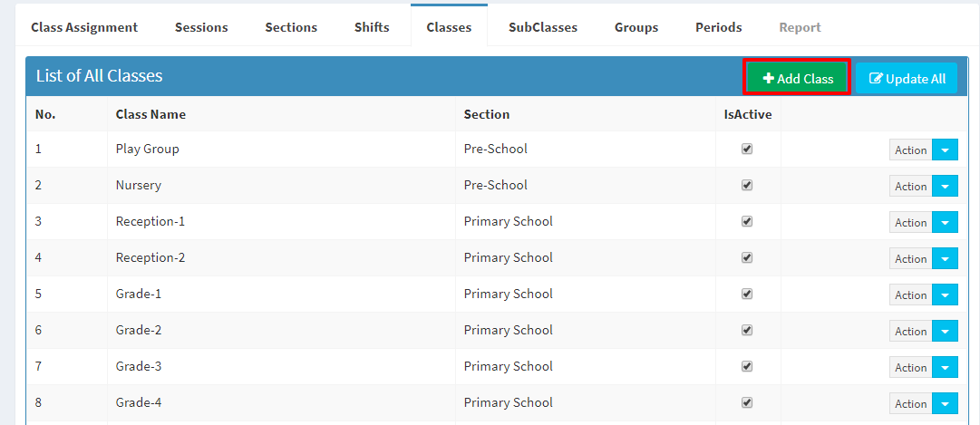Expand the blue dropdown arrow for Grade-1

pyautogui.click(x=945, y=295)
